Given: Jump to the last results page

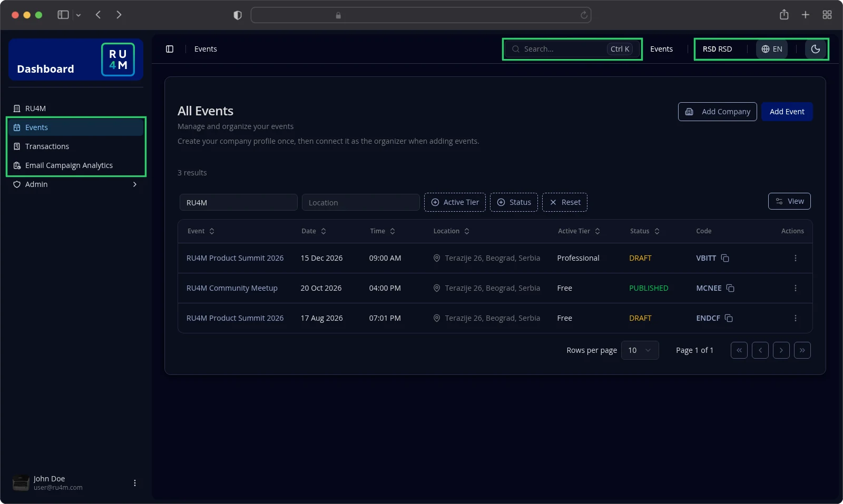Looking at the screenshot, I should click(x=802, y=350).
